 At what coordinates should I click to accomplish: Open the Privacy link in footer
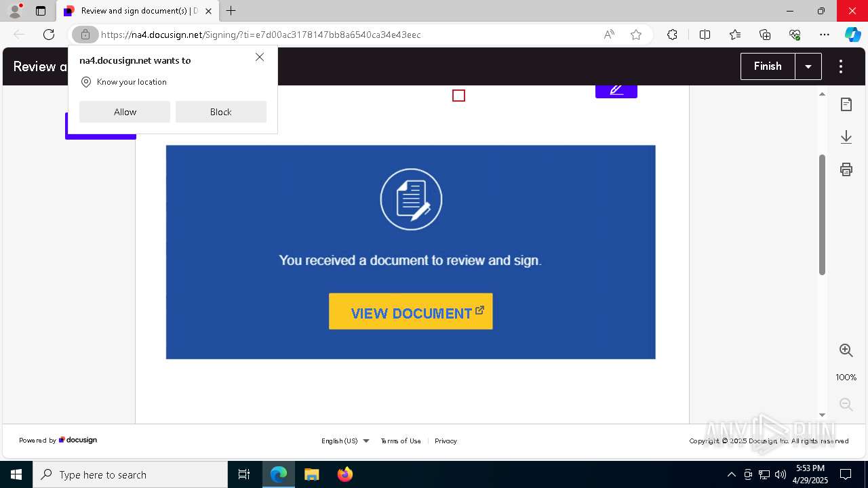[x=446, y=441]
